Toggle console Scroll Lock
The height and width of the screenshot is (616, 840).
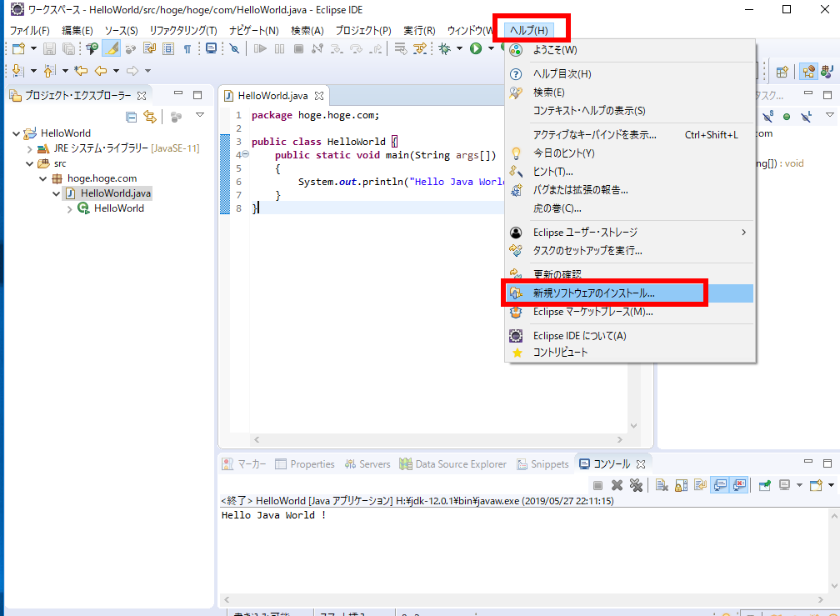[682, 485]
